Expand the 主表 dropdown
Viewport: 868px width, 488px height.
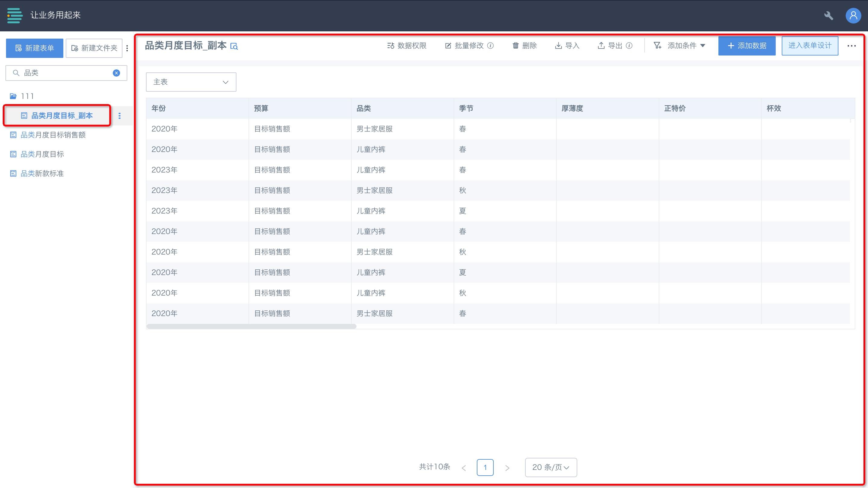(191, 82)
